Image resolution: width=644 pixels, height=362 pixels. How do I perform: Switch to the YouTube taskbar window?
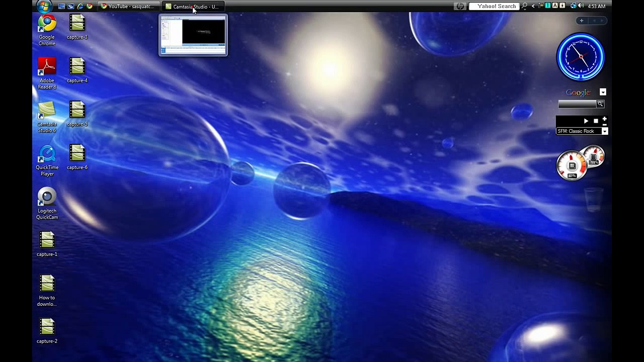click(128, 7)
